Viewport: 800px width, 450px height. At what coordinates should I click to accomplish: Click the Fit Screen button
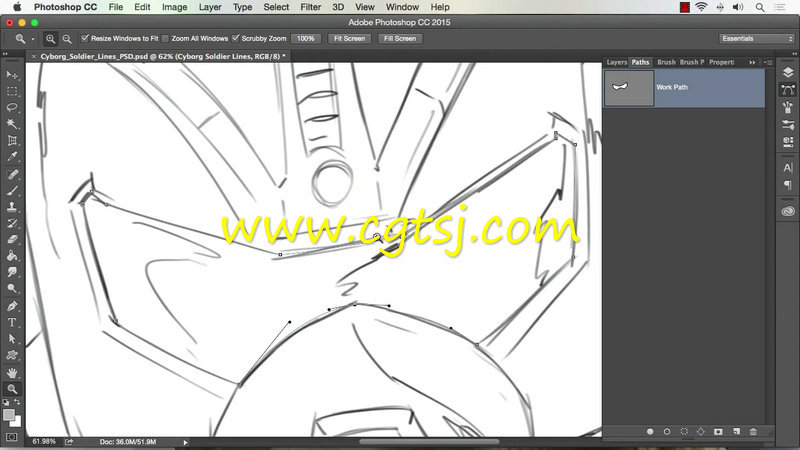349,39
